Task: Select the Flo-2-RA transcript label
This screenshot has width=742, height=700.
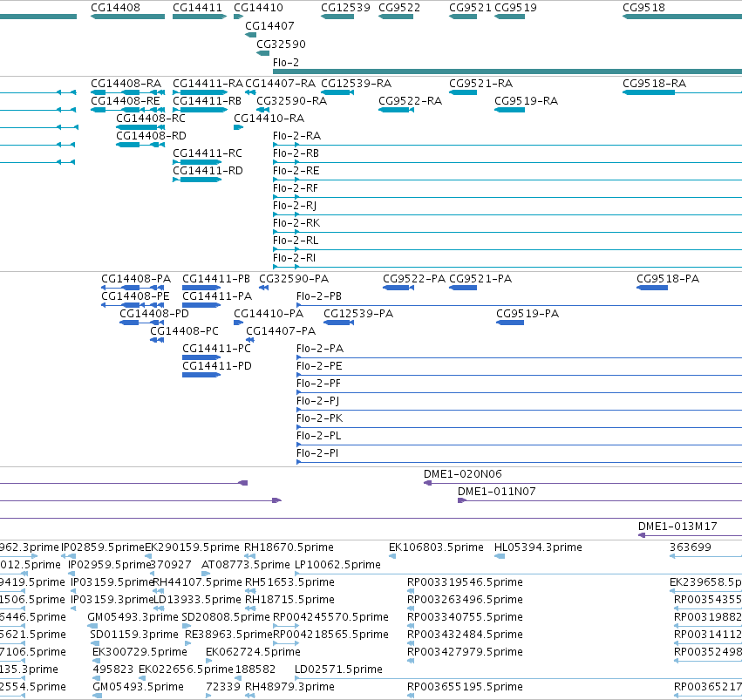Action: [x=296, y=136]
